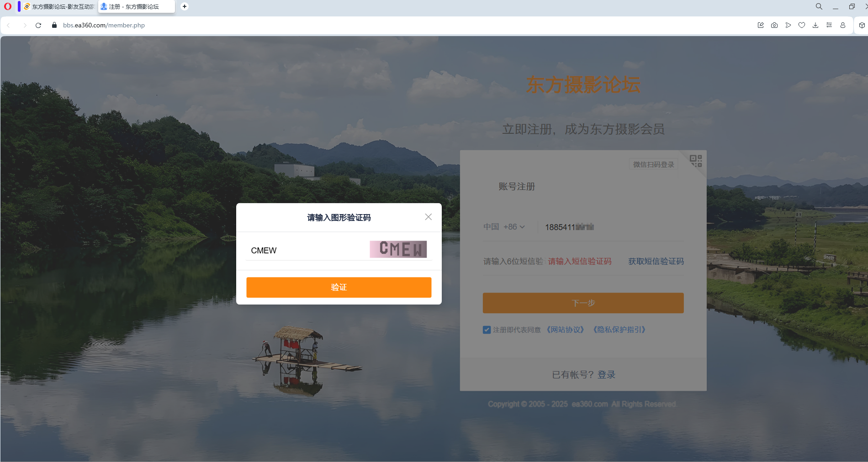Image resolution: width=868 pixels, height=462 pixels.
Task: Toggle the registration agreement checkbox
Action: (487, 330)
